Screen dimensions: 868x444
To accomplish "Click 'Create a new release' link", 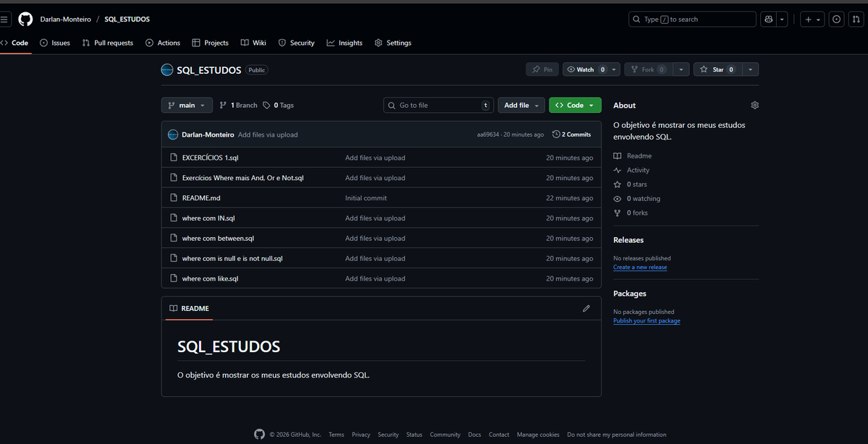I will tap(640, 267).
